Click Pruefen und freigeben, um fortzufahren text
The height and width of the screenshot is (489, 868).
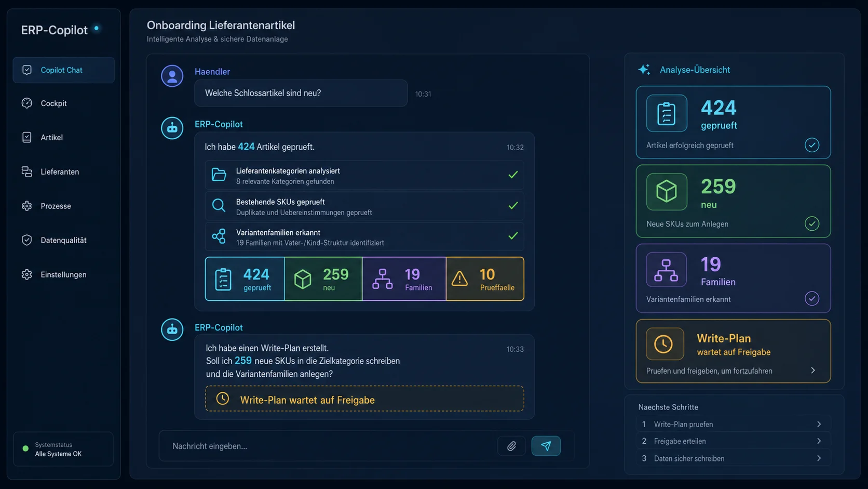tap(709, 371)
